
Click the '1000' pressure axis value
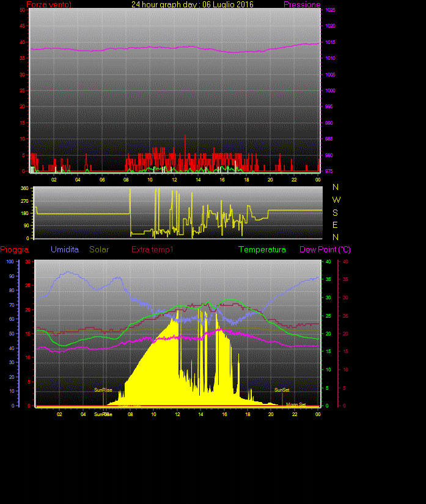[330, 90]
